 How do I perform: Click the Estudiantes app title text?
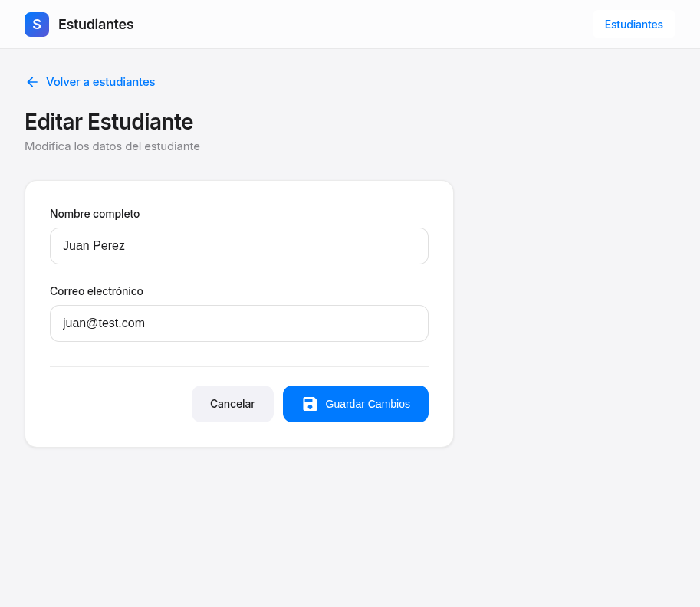point(96,25)
